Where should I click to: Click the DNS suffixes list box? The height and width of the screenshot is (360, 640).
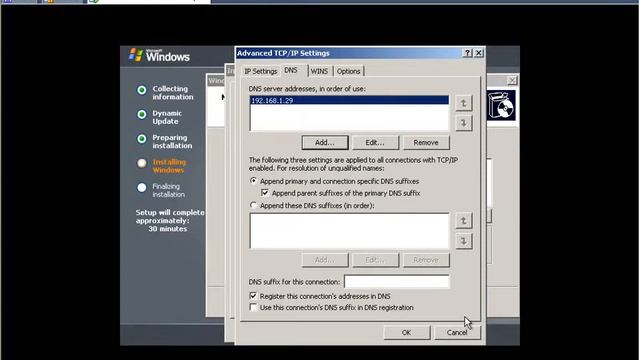(x=349, y=230)
